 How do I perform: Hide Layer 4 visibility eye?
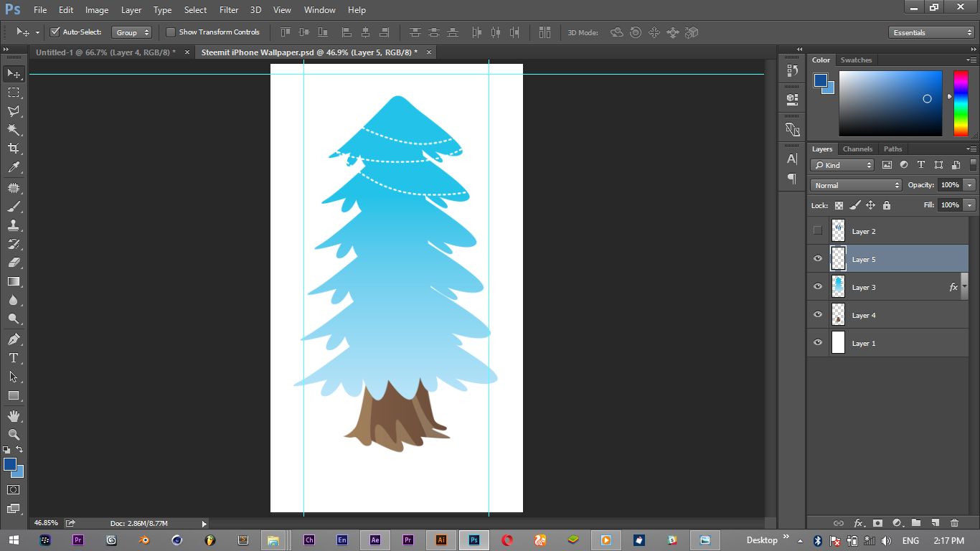[818, 314]
